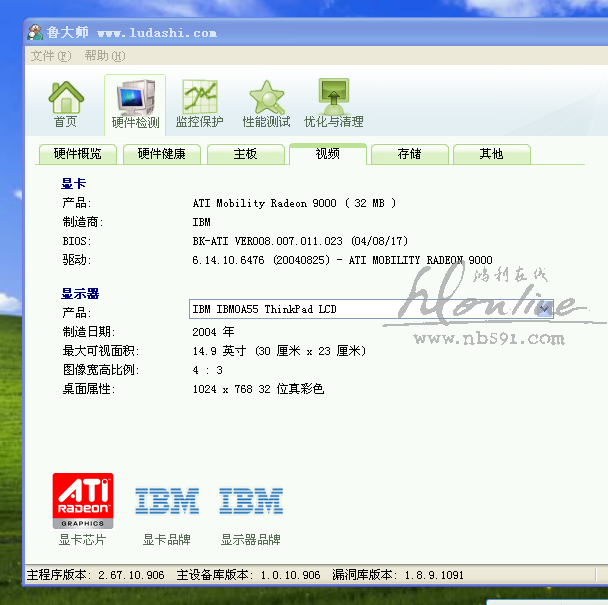Click the 4 : 3 aspect ratio value

207,370
